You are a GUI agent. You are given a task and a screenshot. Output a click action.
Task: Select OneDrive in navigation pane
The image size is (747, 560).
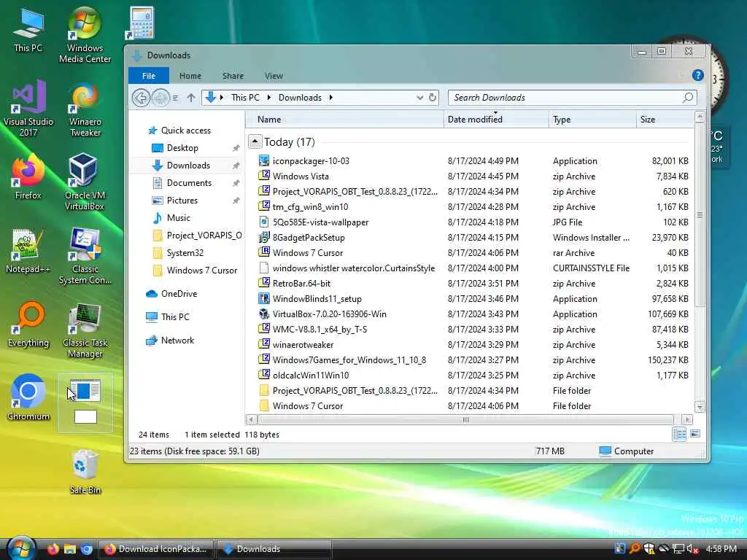[x=171, y=294]
